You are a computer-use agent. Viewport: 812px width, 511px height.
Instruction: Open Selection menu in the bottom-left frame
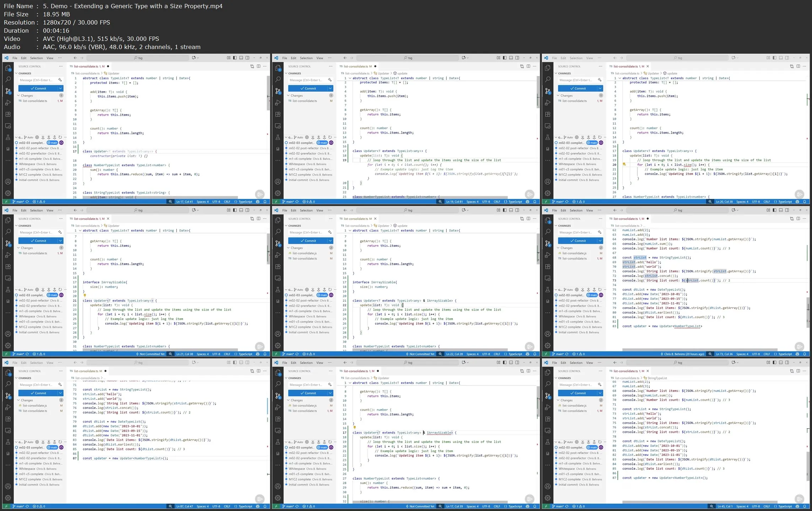point(36,363)
